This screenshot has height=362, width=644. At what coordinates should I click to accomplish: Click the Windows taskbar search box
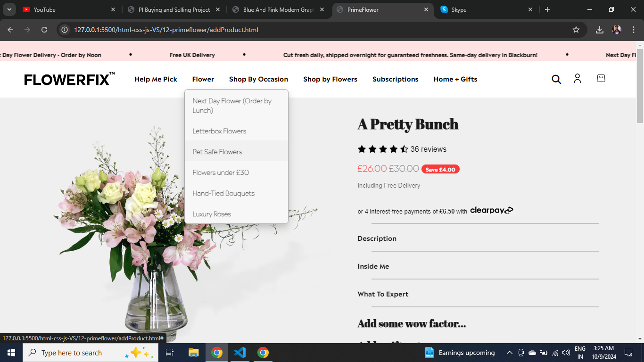91,353
